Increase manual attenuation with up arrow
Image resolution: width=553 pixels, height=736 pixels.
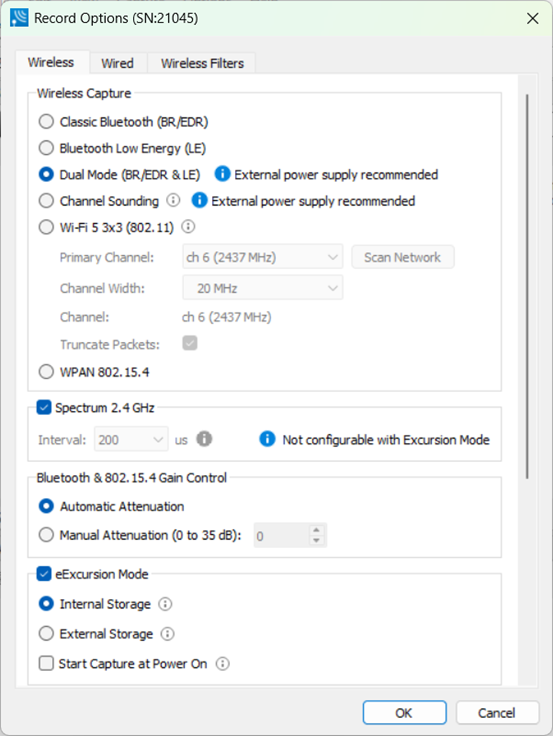tap(316, 530)
